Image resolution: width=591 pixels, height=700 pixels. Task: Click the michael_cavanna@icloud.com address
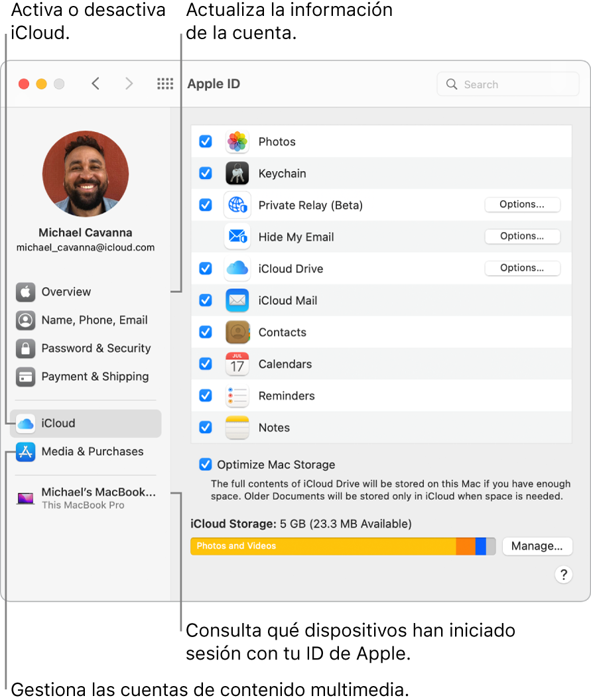point(86,247)
